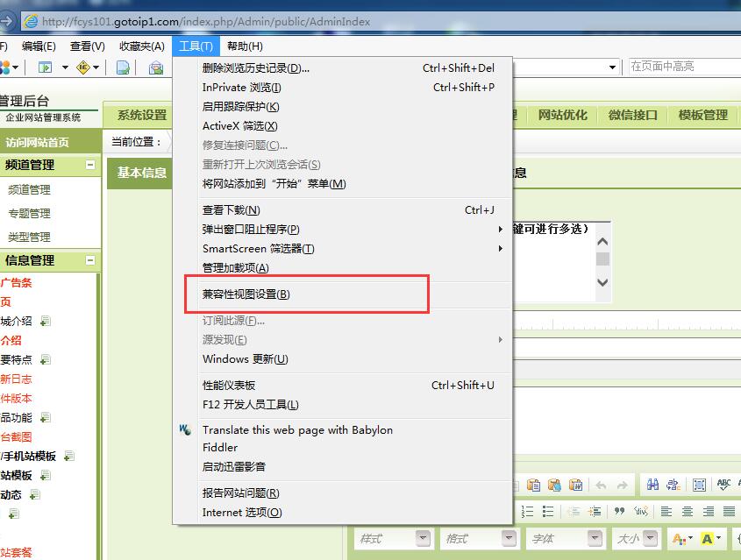Viewport: 741px width, 560px height.
Task: Click the Replace icon in editor toolbar
Action: [674, 485]
